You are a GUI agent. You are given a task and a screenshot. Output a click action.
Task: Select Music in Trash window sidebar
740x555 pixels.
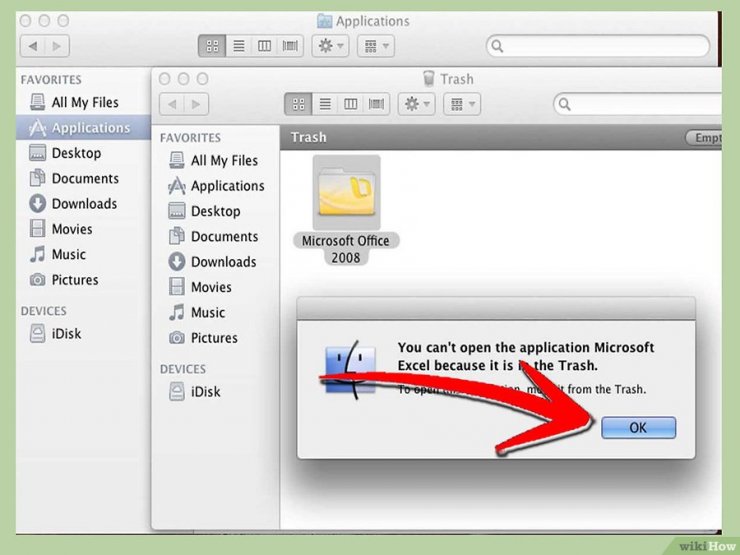pyautogui.click(x=197, y=312)
